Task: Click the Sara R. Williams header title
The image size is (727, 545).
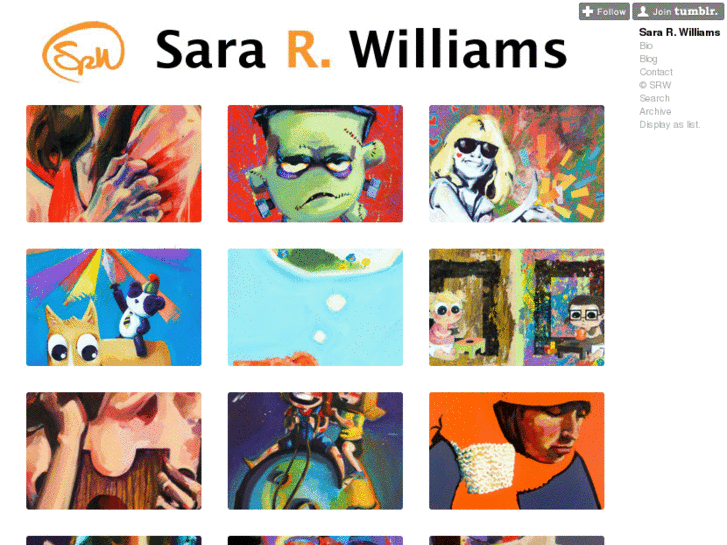Action: click(x=361, y=49)
